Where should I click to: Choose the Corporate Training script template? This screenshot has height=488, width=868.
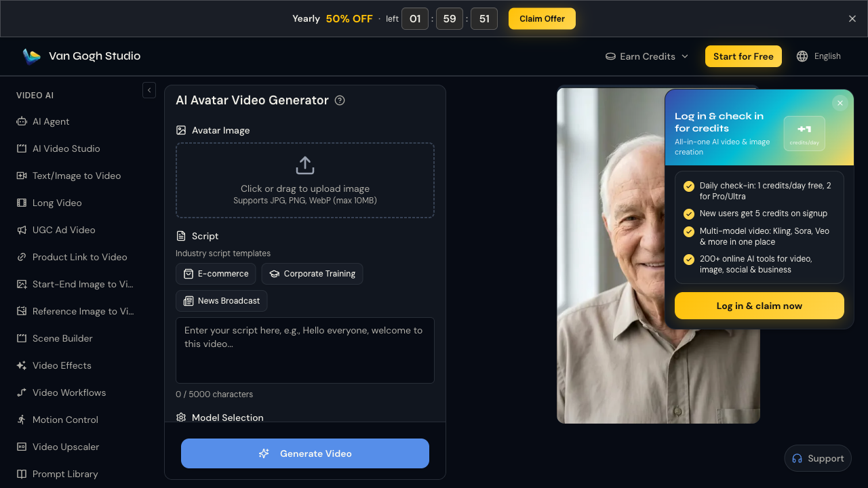click(x=312, y=274)
